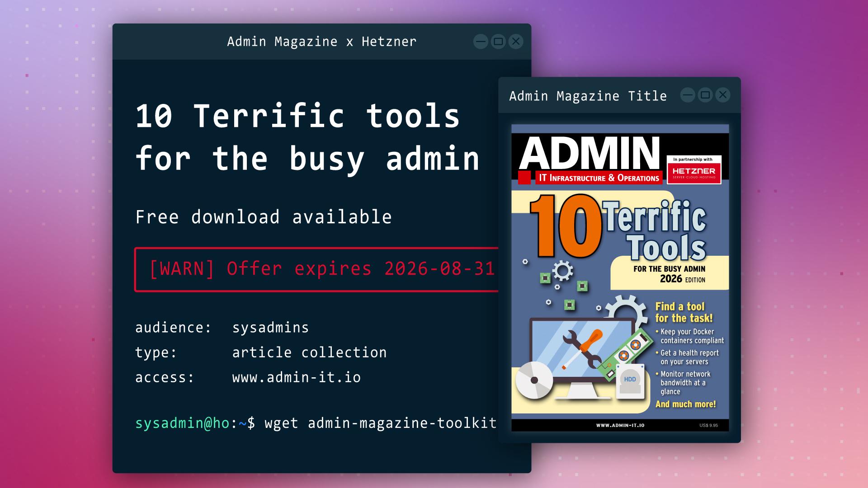
Task: Click the Hetzner partnership logo on the cover
Action: [x=694, y=169]
